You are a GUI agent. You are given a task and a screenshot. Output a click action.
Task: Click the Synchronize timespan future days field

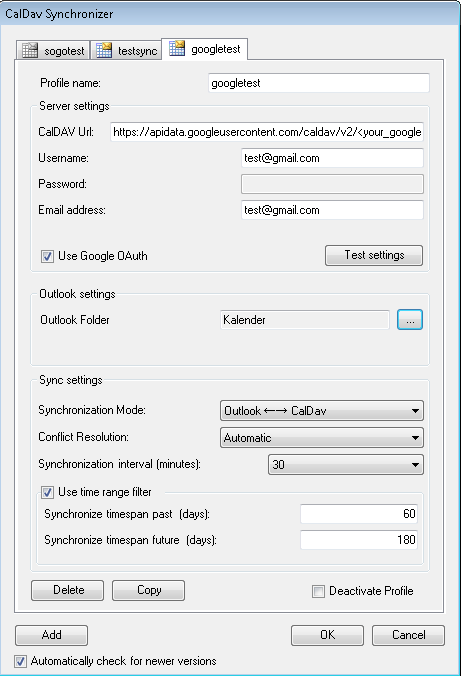coord(359,540)
